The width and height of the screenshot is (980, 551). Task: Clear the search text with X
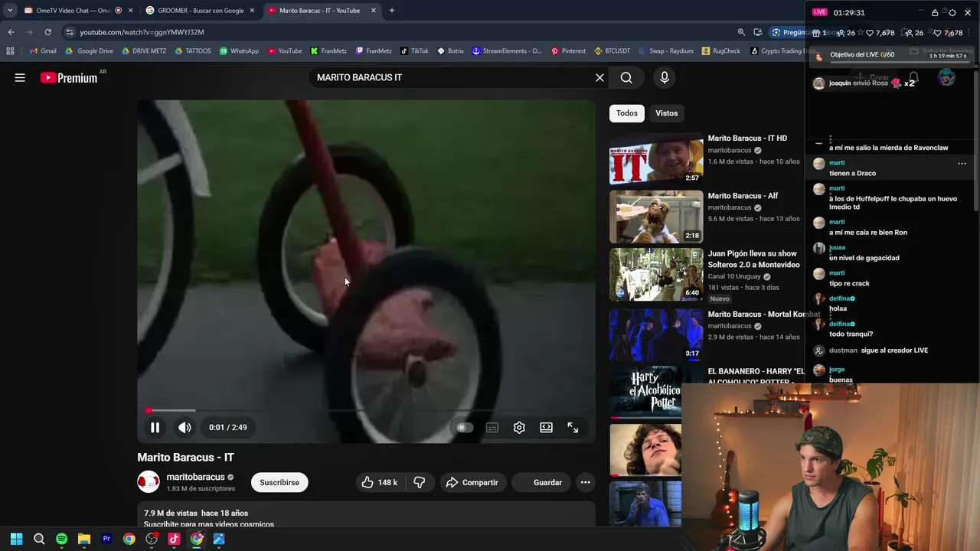(x=599, y=77)
